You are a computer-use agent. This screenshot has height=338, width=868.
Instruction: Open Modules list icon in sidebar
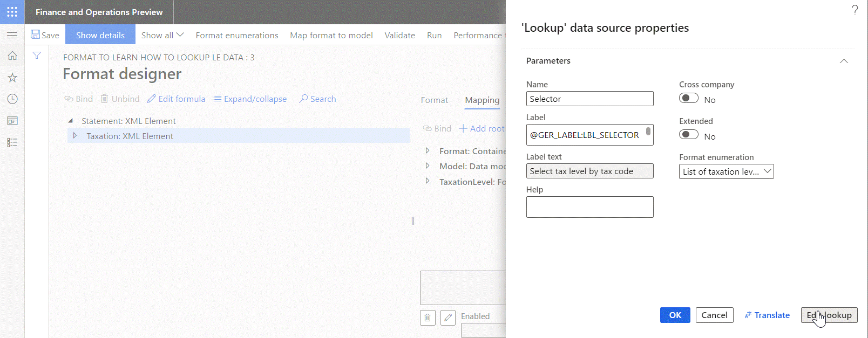click(12, 142)
